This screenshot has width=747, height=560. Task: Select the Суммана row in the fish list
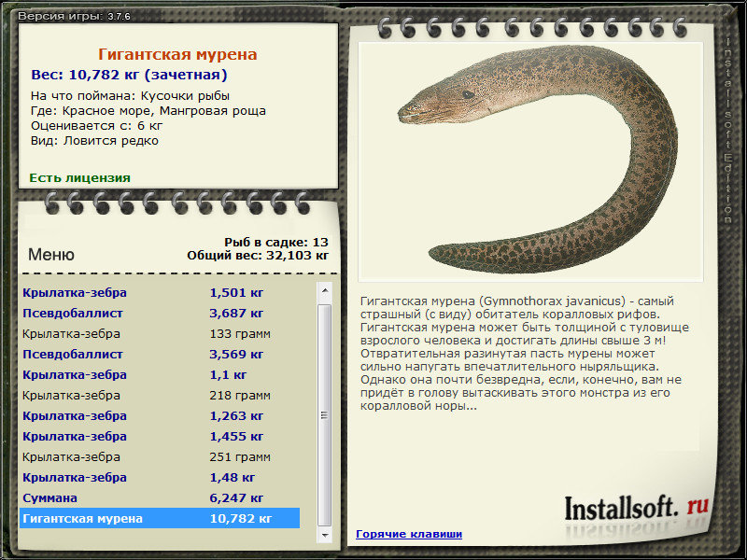[160, 497]
